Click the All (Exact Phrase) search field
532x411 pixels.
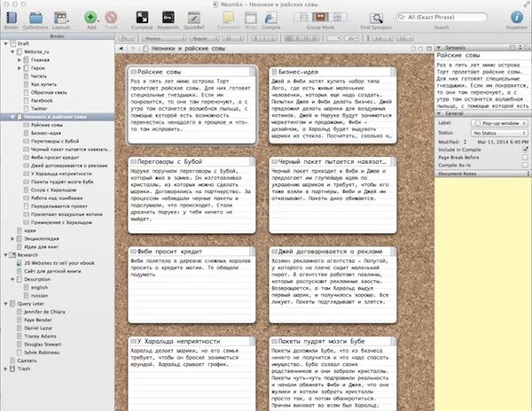pyautogui.click(x=442, y=17)
